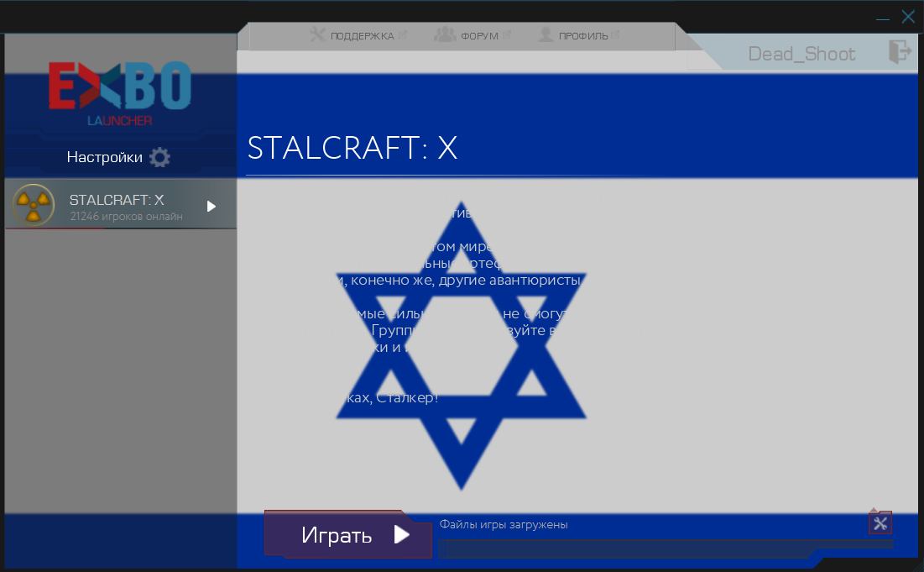Viewport: 924px width, 572px height.
Task: Click the Файлы игры загружены status text
Action: (x=504, y=524)
